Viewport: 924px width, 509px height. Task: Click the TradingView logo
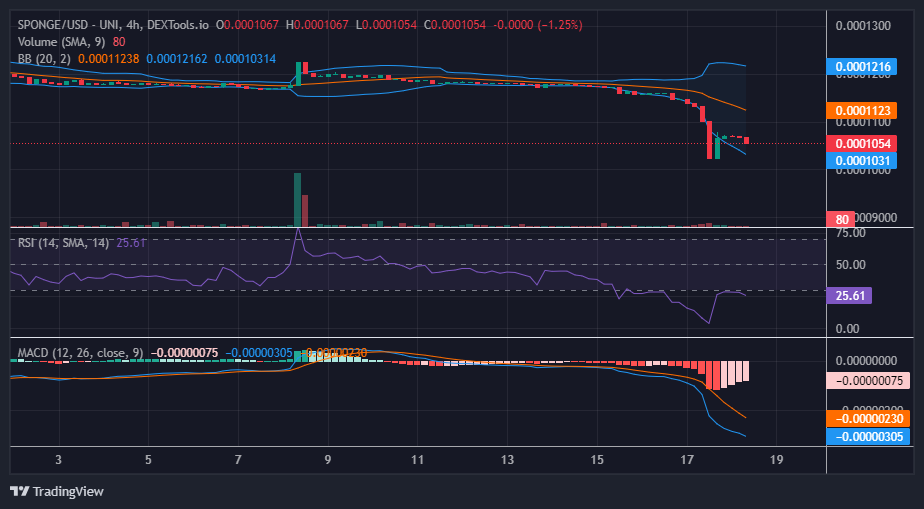point(57,491)
